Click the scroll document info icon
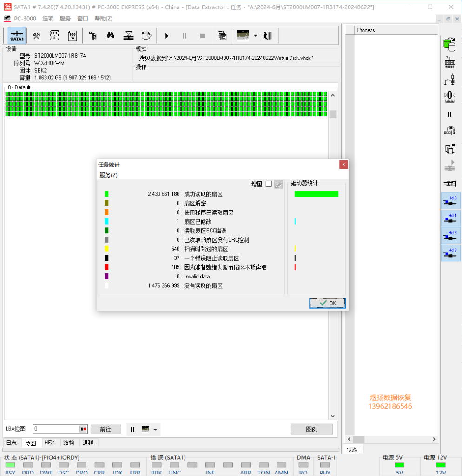 pos(54,36)
